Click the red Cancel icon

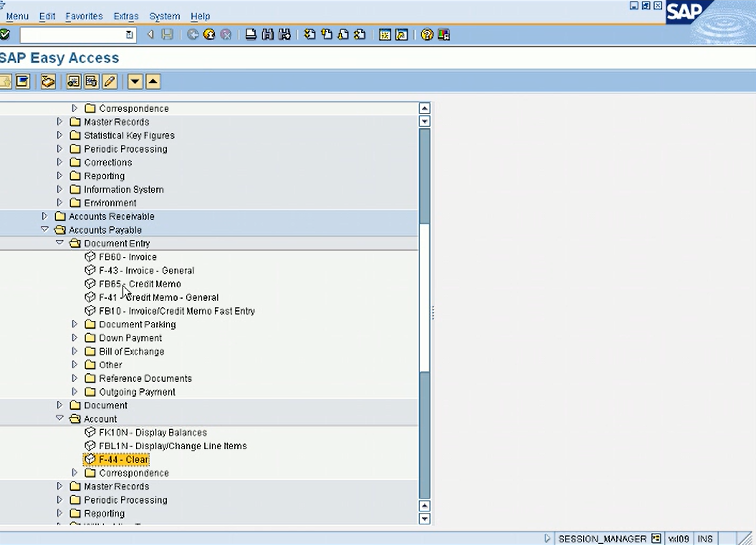tap(226, 35)
